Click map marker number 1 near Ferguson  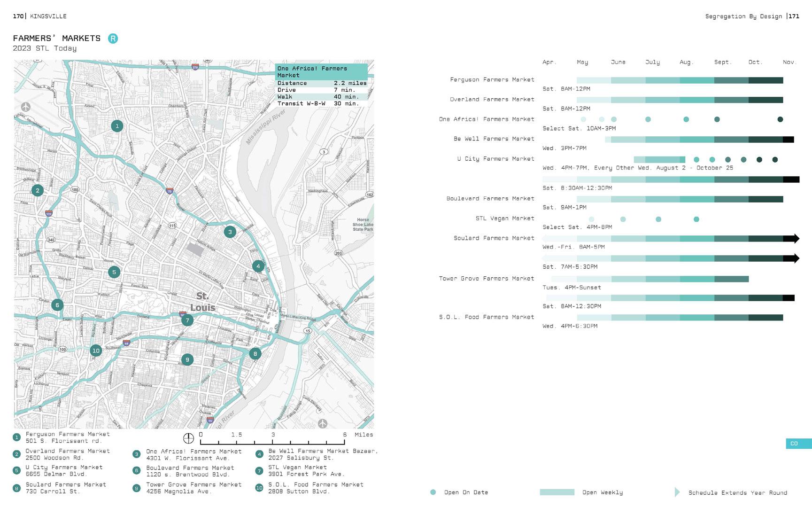point(117,126)
